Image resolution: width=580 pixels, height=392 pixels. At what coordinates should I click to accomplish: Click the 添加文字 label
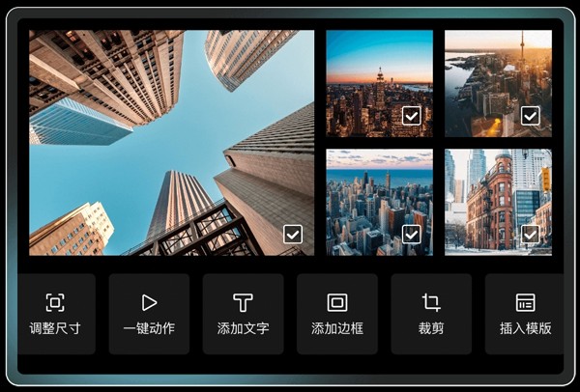click(243, 328)
